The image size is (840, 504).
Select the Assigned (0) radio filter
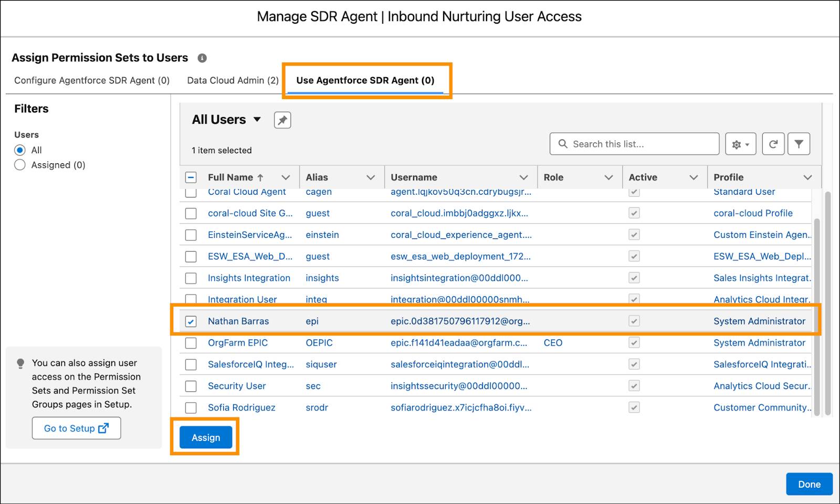(20, 165)
